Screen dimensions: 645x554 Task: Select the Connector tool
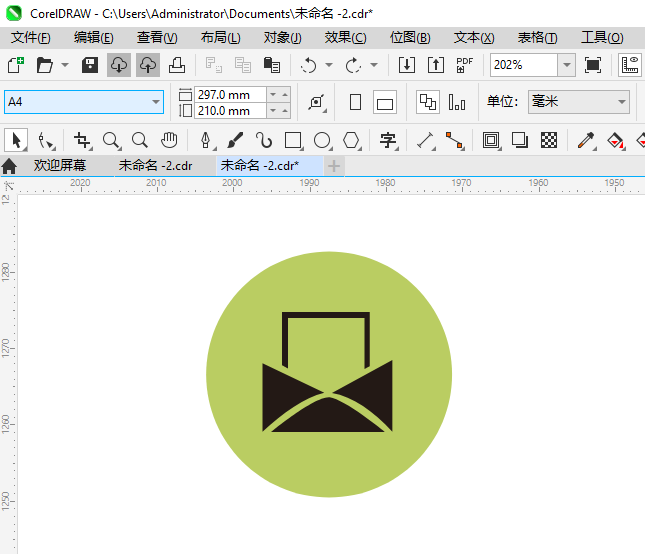[x=455, y=141]
